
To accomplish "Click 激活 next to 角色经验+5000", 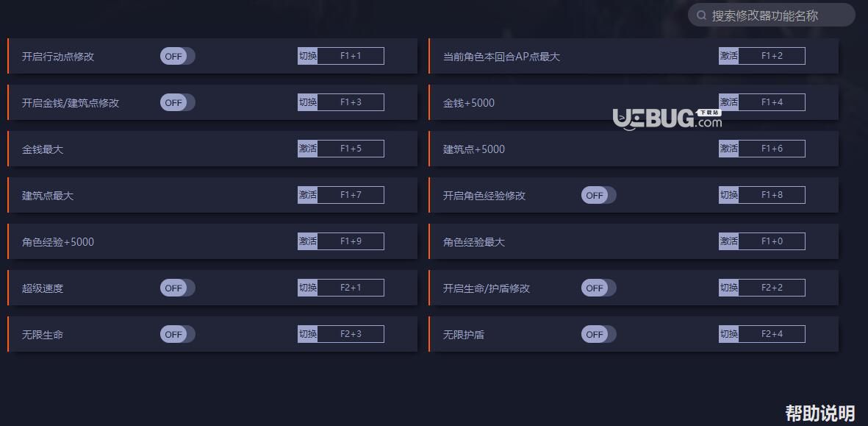I will click(x=307, y=241).
